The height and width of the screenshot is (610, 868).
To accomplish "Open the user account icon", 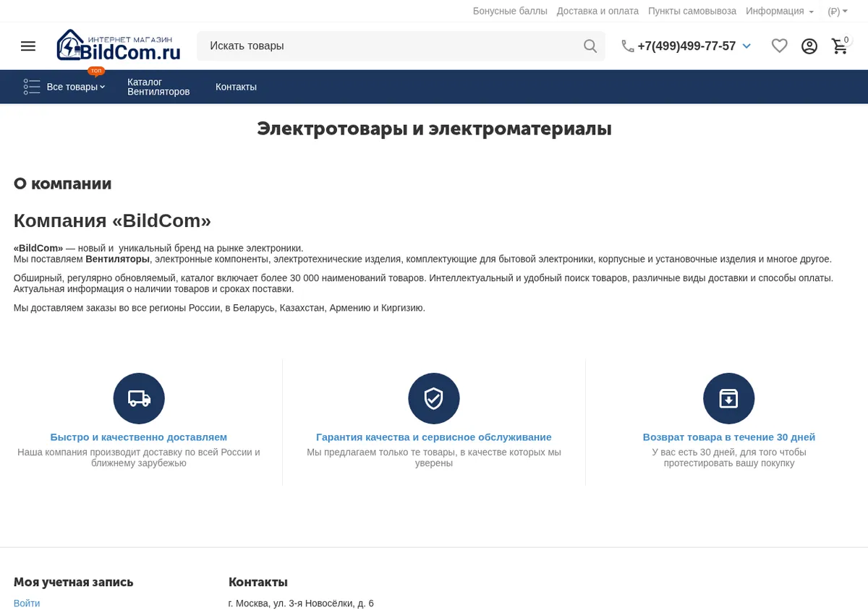I will (x=809, y=46).
